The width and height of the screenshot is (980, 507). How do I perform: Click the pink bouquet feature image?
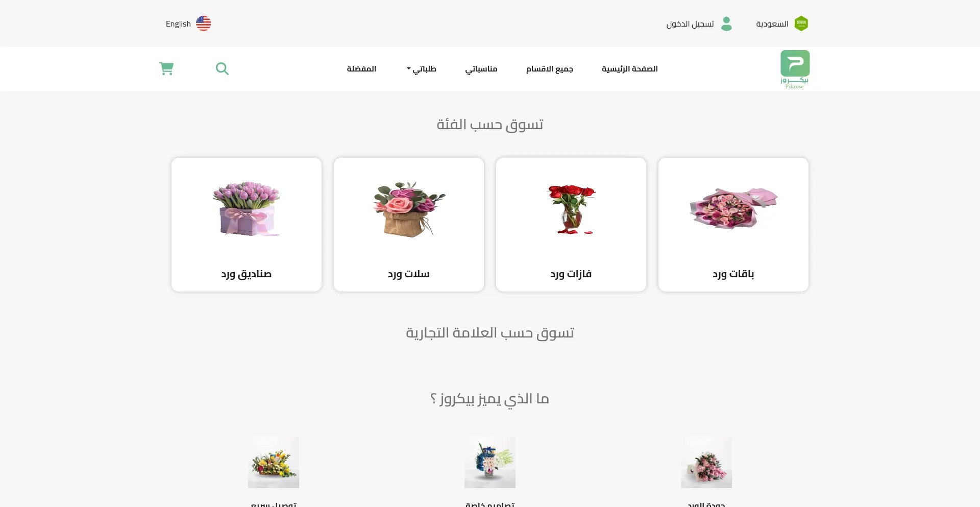coord(706,463)
